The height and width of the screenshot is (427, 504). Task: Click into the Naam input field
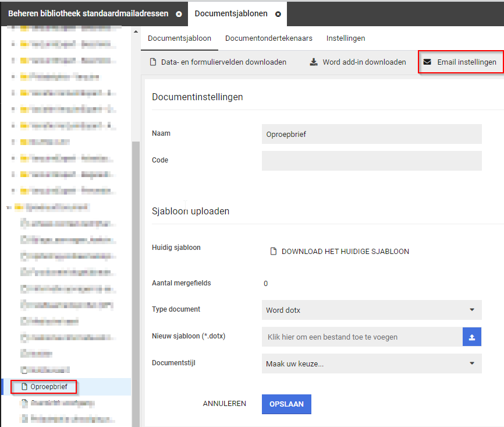click(x=371, y=134)
